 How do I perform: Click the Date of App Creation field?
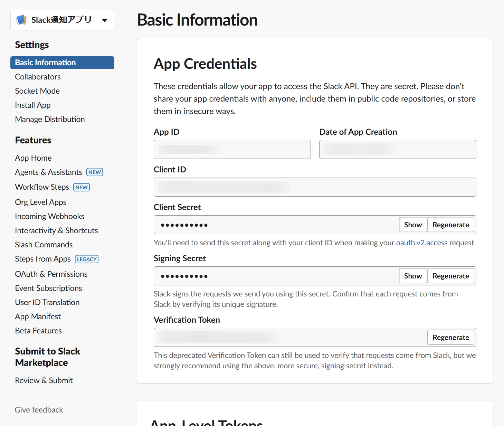pos(398,150)
